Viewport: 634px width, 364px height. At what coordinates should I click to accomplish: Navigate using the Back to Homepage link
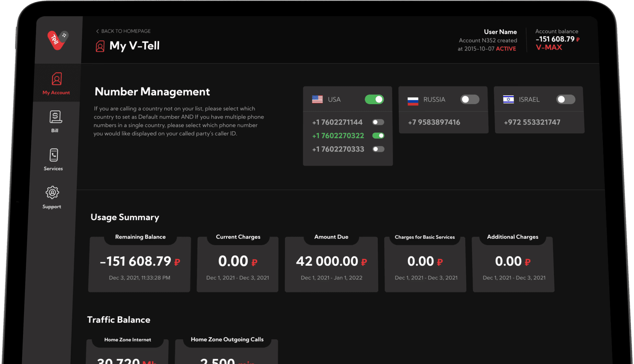click(x=126, y=31)
